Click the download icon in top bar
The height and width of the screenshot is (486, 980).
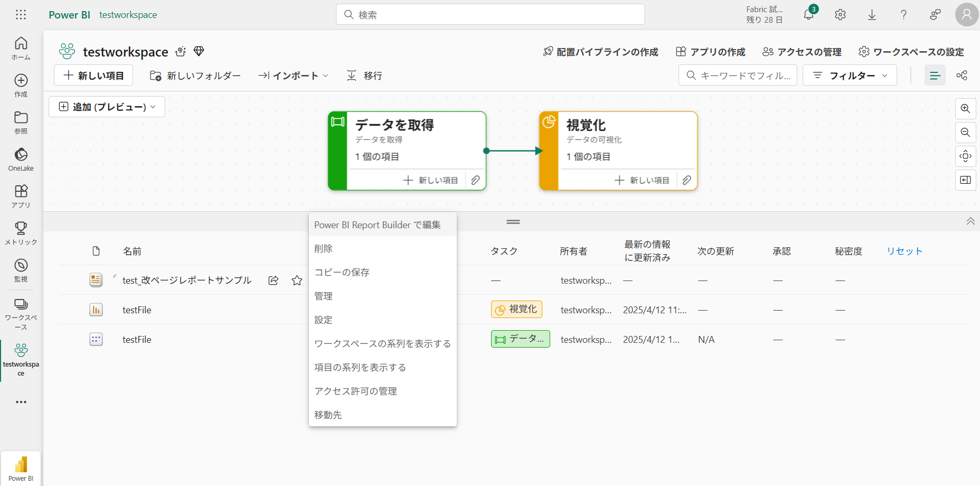click(x=872, y=15)
